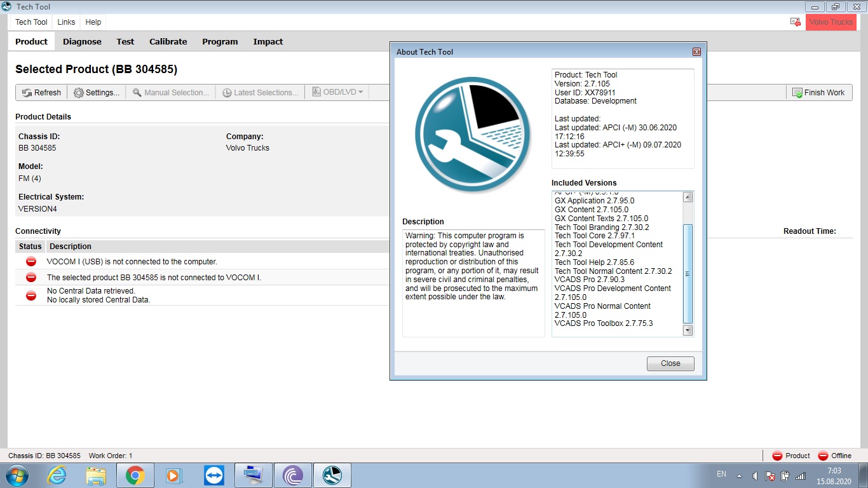Click the copyright warning description text
This screenshot has width=868, height=488.
pos(472,266)
